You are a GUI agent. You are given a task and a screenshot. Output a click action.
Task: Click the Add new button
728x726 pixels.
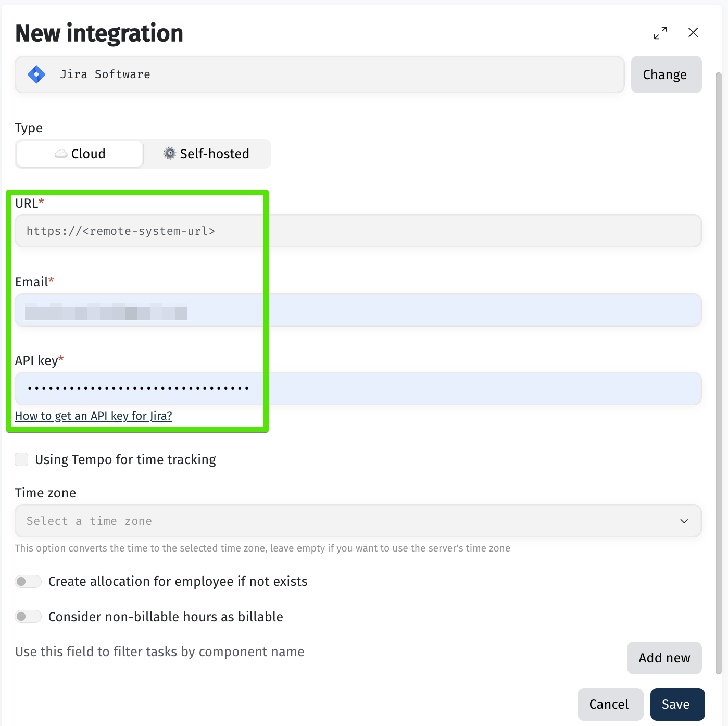664,658
